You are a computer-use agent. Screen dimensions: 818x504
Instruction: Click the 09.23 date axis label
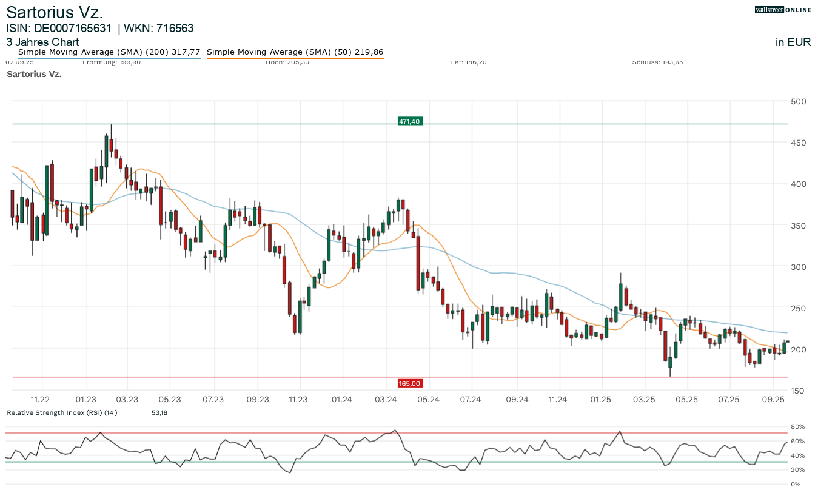tap(258, 399)
